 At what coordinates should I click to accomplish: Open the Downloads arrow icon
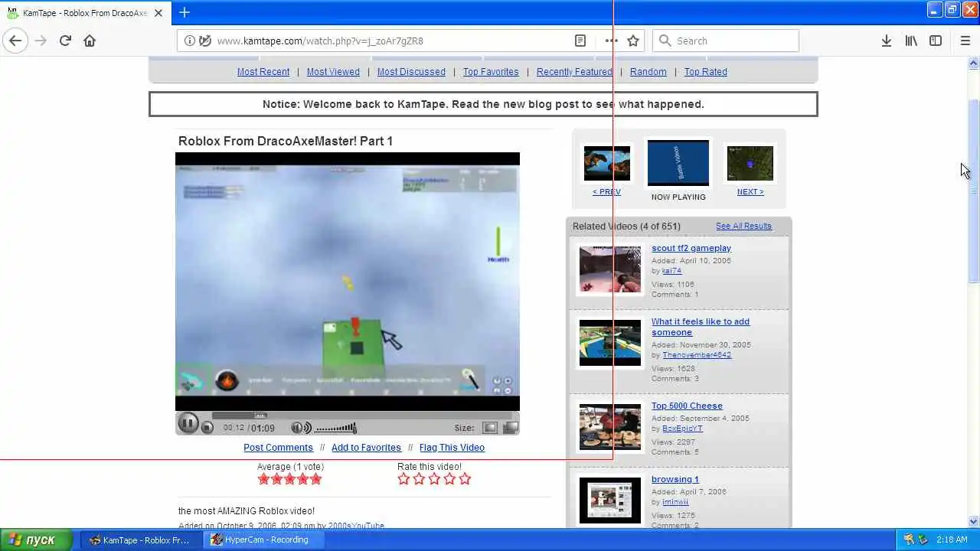tap(886, 41)
